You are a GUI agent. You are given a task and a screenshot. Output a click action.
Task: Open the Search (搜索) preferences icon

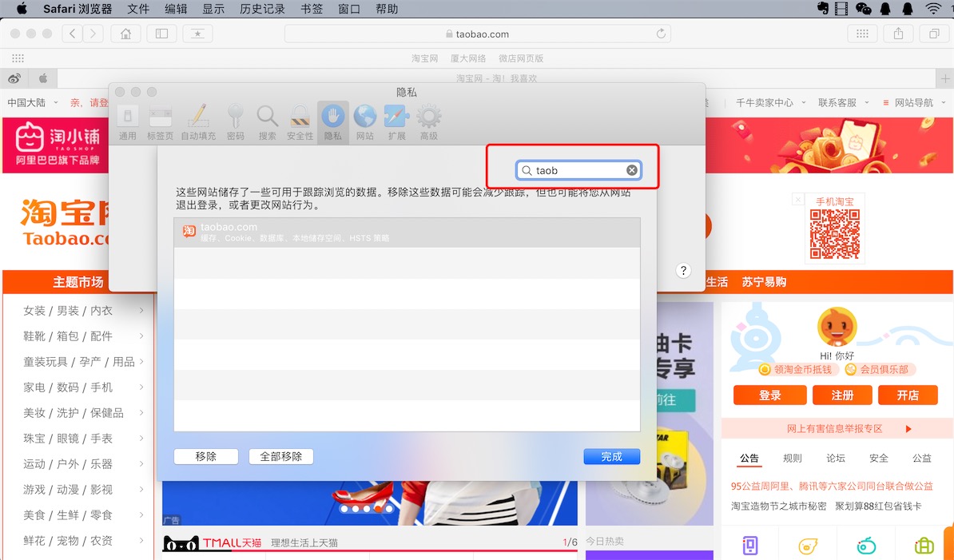(x=267, y=122)
